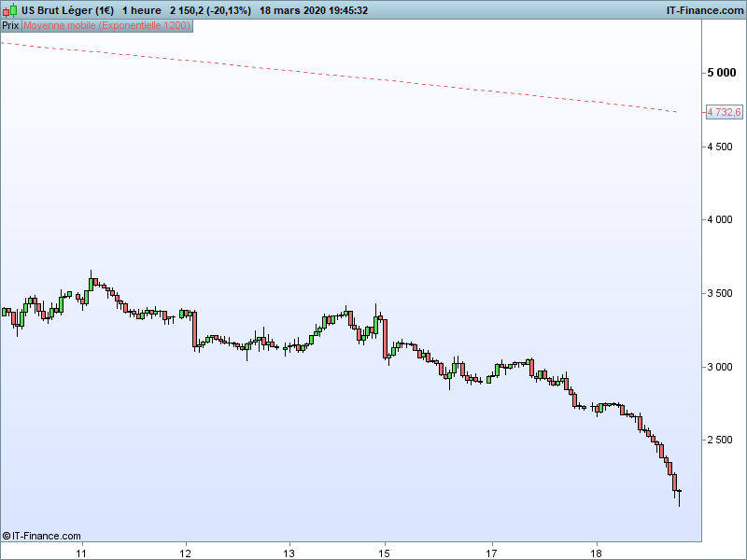
Task: Click date label 18 on the time axis
Action: coord(596,553)
